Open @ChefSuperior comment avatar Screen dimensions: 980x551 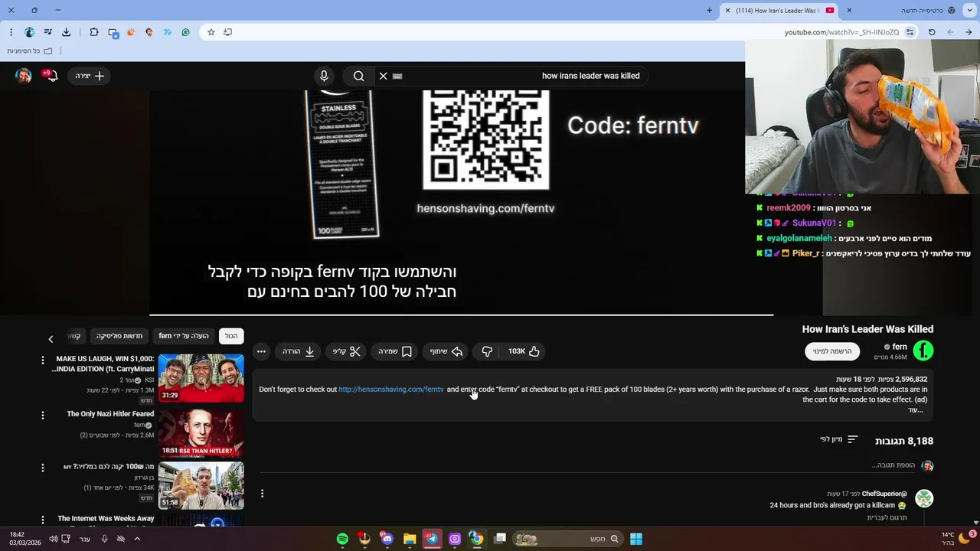point(925,499)
